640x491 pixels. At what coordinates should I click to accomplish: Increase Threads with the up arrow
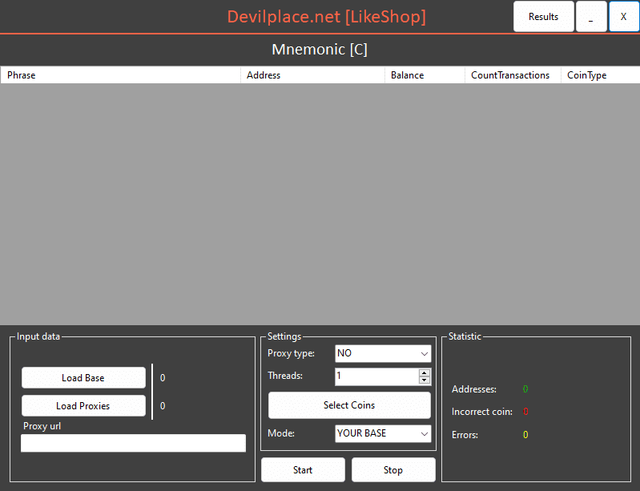[424, 372]
